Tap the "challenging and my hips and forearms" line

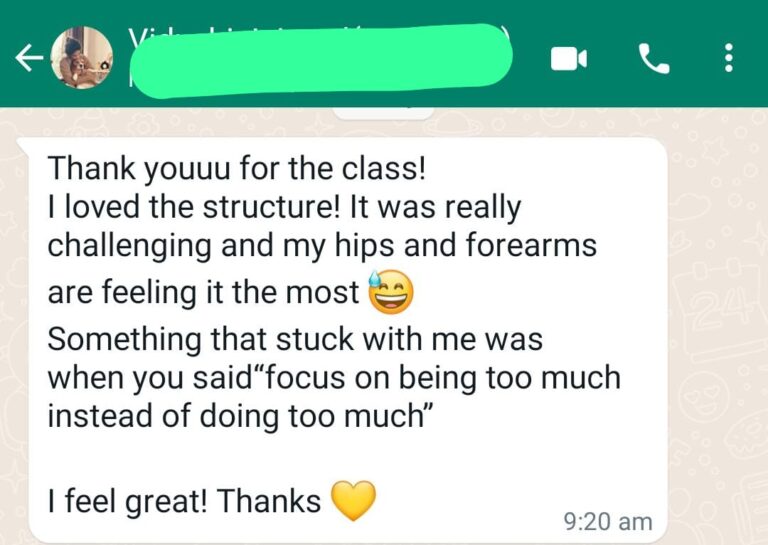pyautogui.click(x=322, y=245)
